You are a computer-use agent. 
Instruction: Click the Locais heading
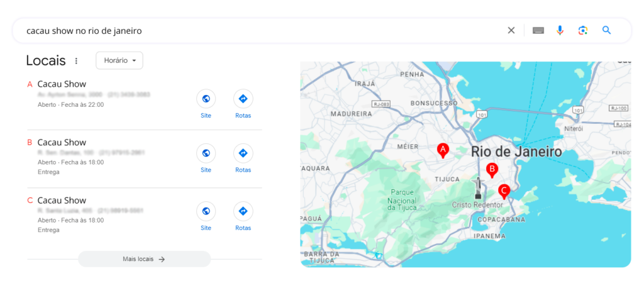pos(45,60)
